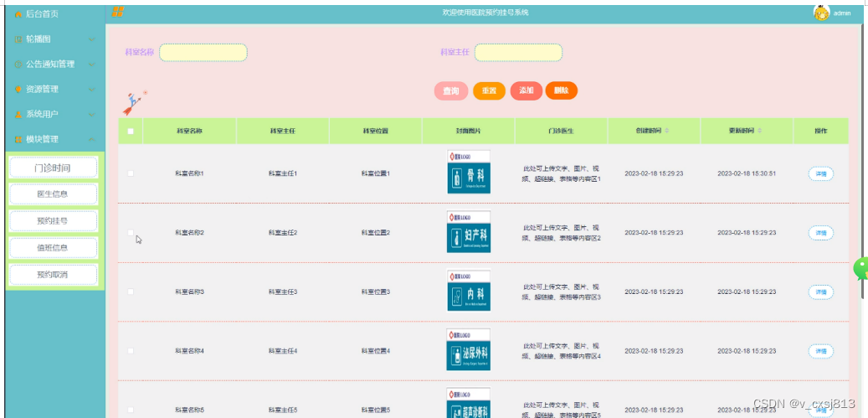Image resolution: width=868 pixels, height=418 pixels.
Task: Click the 公告通知管理 sidebar icon
Action: point(18,65)
